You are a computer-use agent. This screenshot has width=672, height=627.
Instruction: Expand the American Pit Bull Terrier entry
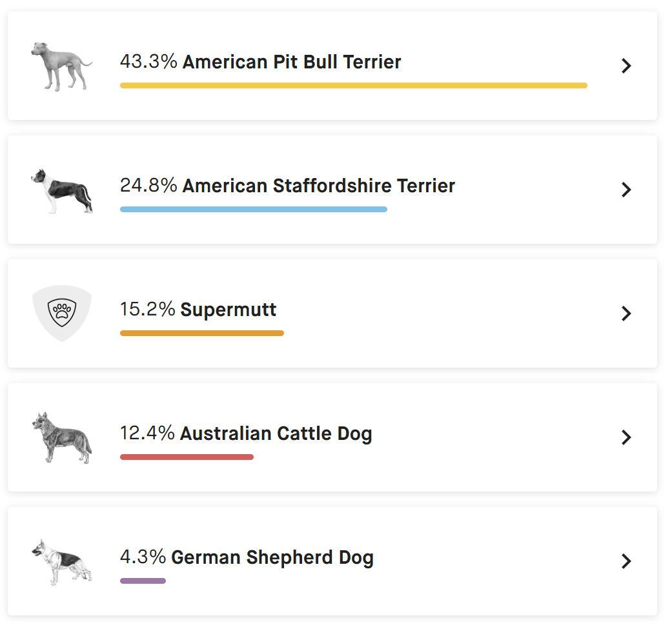click(626, 65)
